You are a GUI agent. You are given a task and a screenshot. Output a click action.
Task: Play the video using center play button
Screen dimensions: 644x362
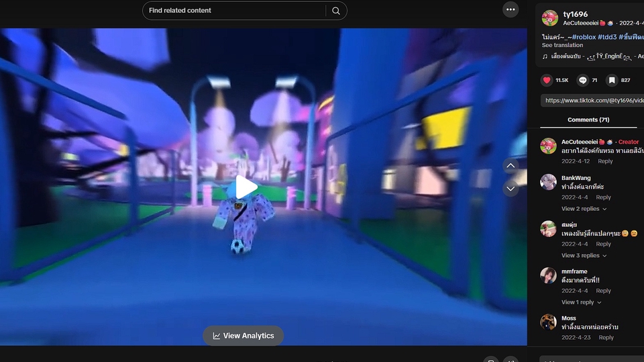click(x=246, y=187)
